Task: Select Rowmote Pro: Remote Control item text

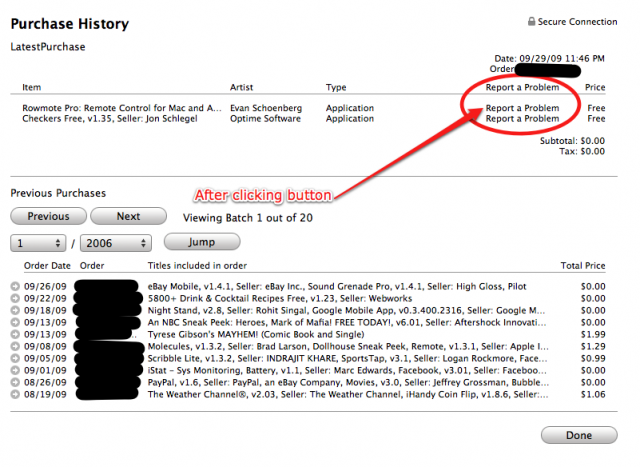Action: coord(122,108)
